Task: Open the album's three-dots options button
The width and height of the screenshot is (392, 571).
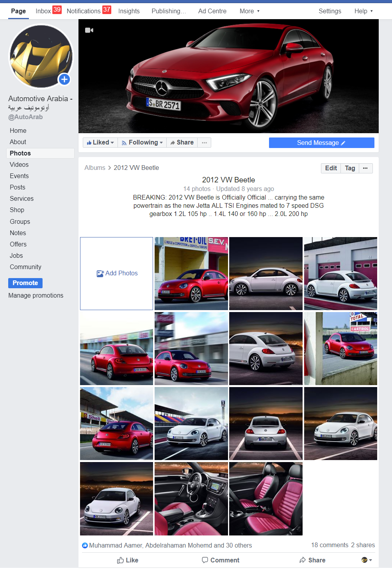Action: (x=365, y=168)
